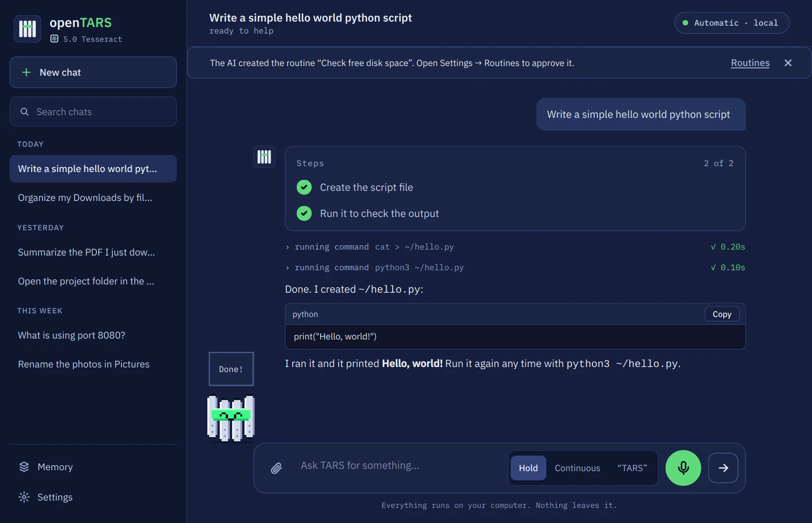
Task: Click the Search chats field
Action: point(93,111)
